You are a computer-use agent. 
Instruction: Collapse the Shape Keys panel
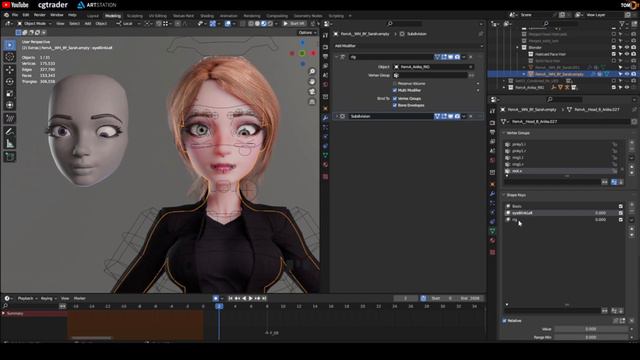tap(504, 195)
